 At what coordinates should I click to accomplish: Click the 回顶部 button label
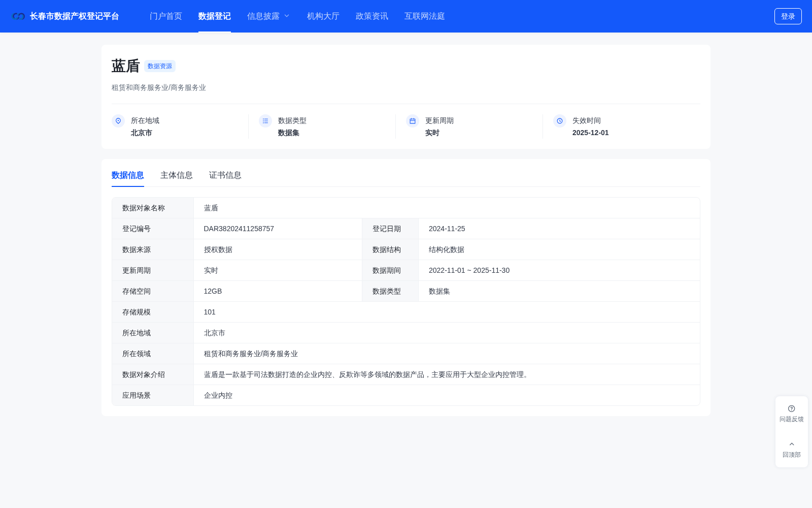pos(792,455)
